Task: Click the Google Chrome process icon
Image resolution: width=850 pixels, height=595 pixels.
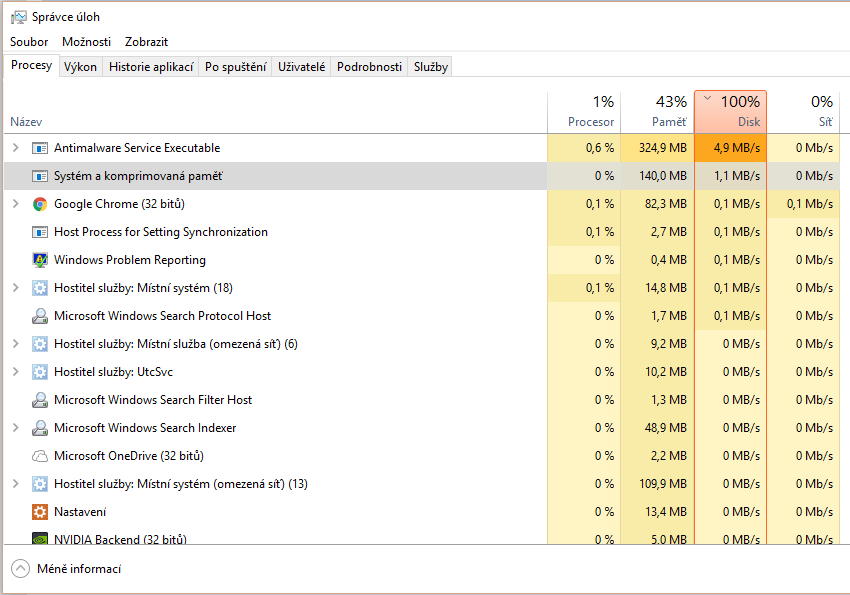Action: tap(40, 204)
